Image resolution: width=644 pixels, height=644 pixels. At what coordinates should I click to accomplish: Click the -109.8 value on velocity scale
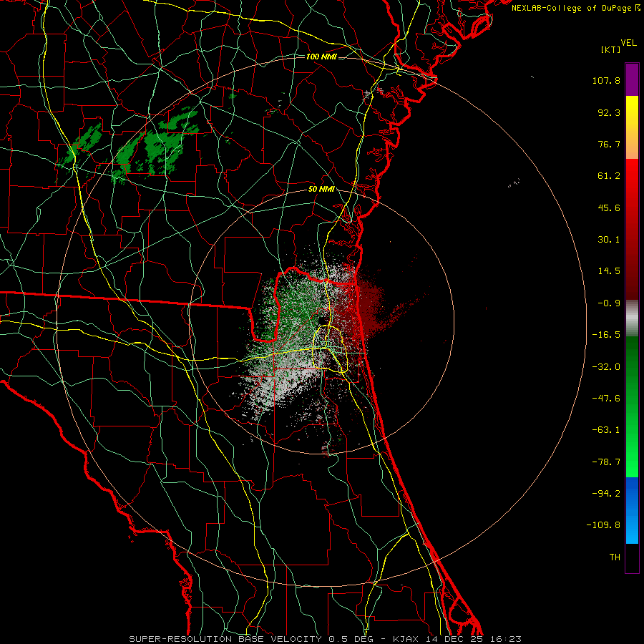[x=603, y=525]
